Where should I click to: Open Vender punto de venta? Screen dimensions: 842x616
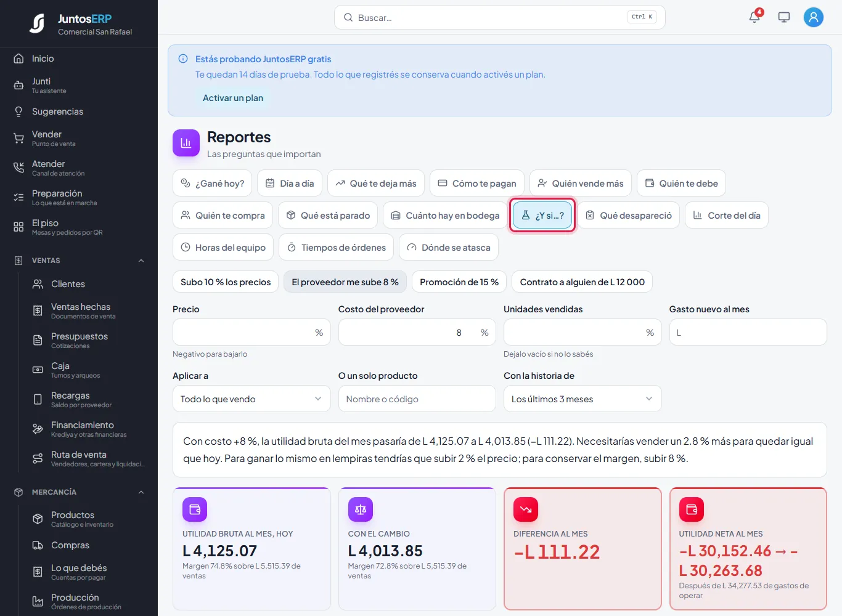(x=79, y=139)
